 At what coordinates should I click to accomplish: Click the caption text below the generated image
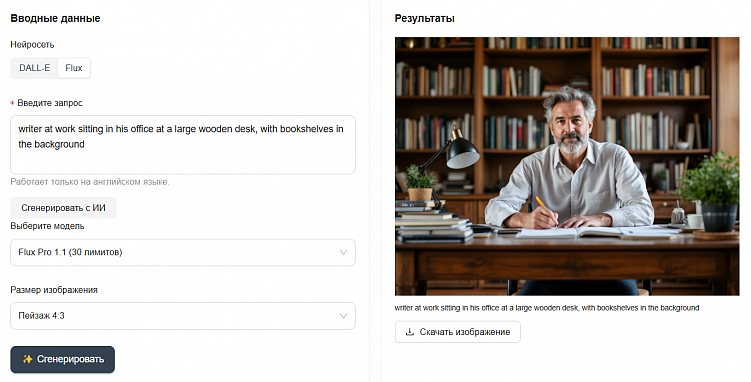pyautogui.click(x=547, y=308)
